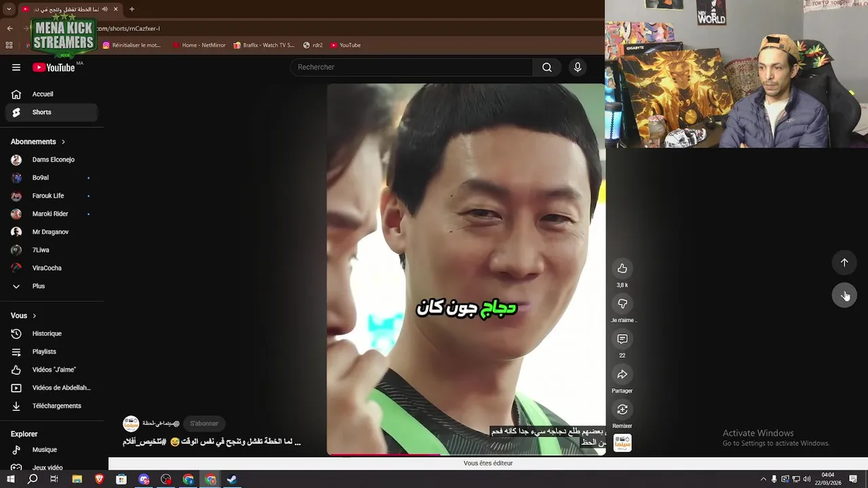Viewport: 868px width, 488px height.
Task: Launch Brave browser from taskbar
Action: tap(100, 479)
